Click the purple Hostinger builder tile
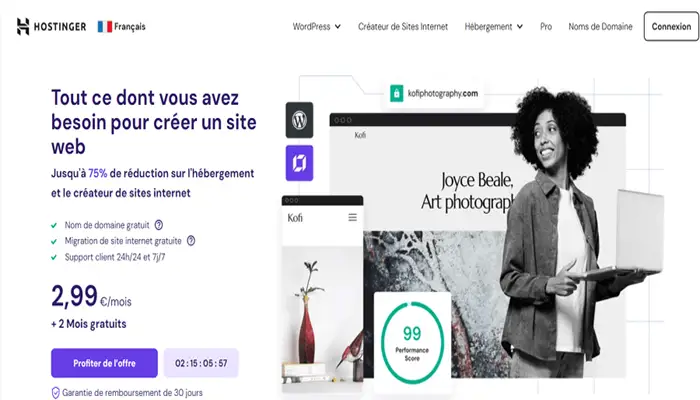 tap(299, 163)
